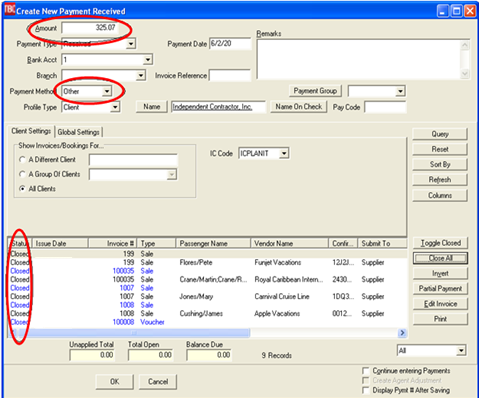Click the Name button
The height and width of the screenshot is (398, 479).
(152, 107)
